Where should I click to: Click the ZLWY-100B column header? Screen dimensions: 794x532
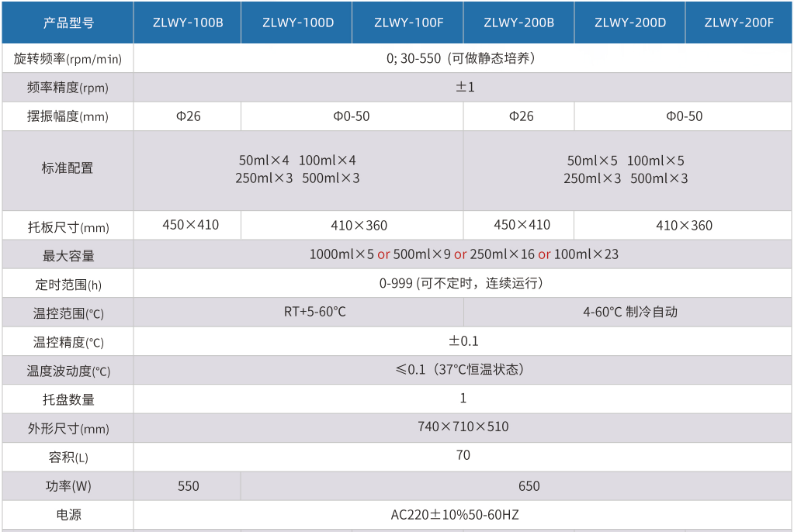click(x=188, y=22)
